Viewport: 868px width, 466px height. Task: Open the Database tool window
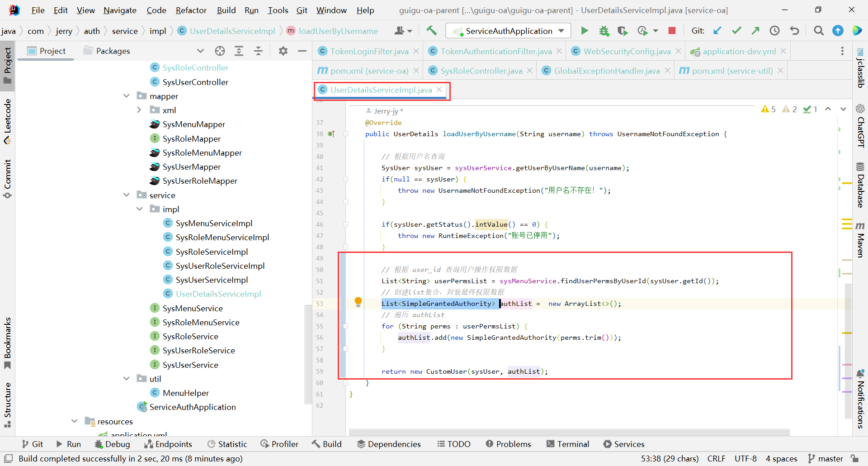pos(860,185)
